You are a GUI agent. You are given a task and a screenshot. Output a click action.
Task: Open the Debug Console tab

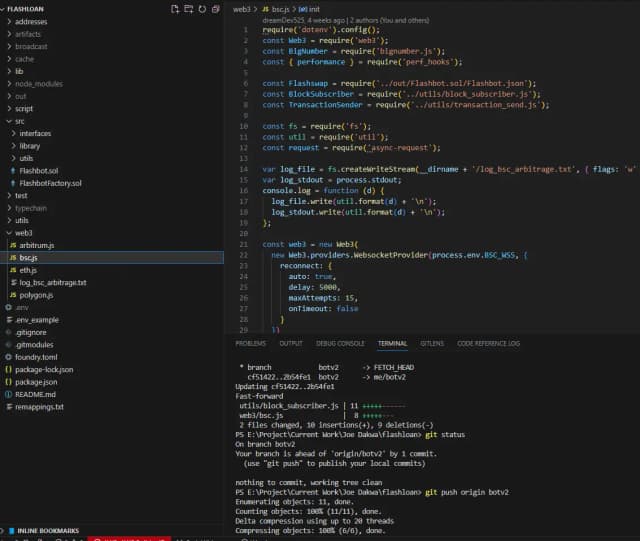(x=340, y=343)
